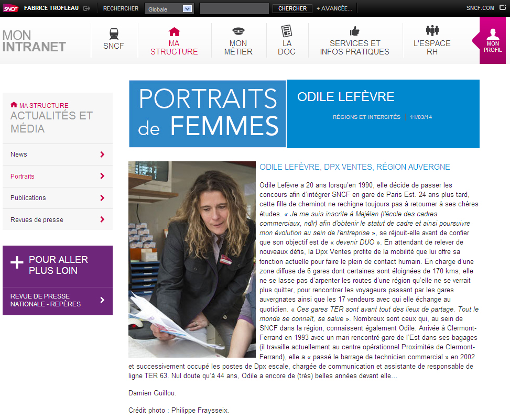Open the MA STRUCTURE menu
Image resolution: width=510 pixels, height=420 pixels.
pyautogui.click(x=174, y=48)
